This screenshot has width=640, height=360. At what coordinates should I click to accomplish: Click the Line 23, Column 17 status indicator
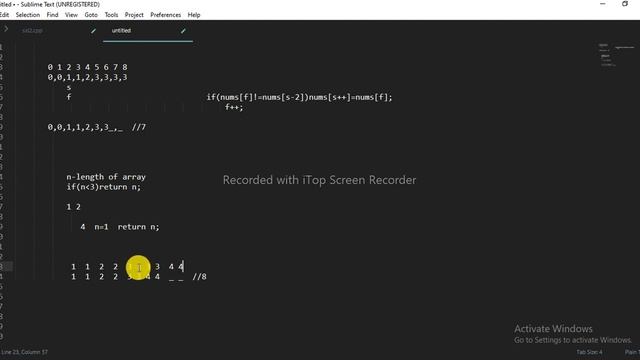(x=24, y=352)
